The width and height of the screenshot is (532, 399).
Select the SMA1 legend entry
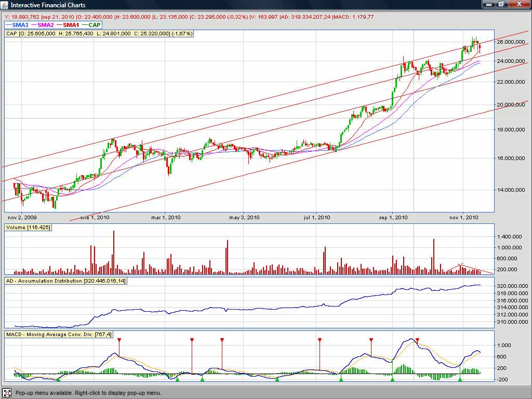[68, 25]
